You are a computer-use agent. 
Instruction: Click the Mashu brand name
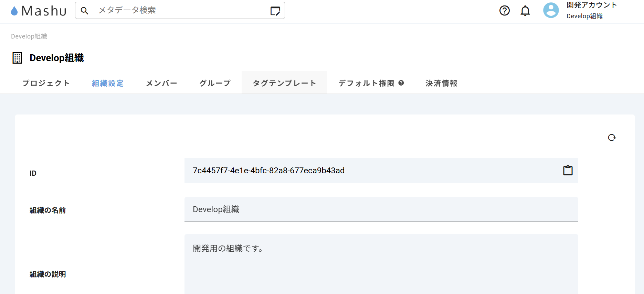coord(44,11)
